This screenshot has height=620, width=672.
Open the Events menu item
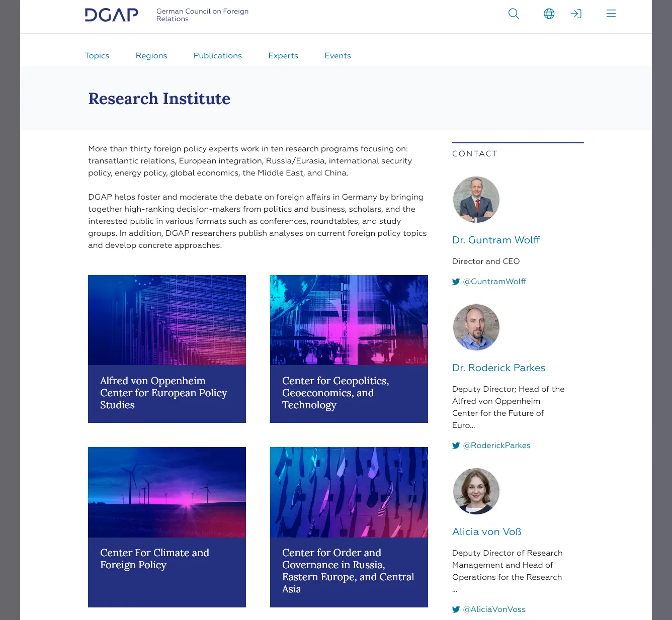(x=338, y=56)
